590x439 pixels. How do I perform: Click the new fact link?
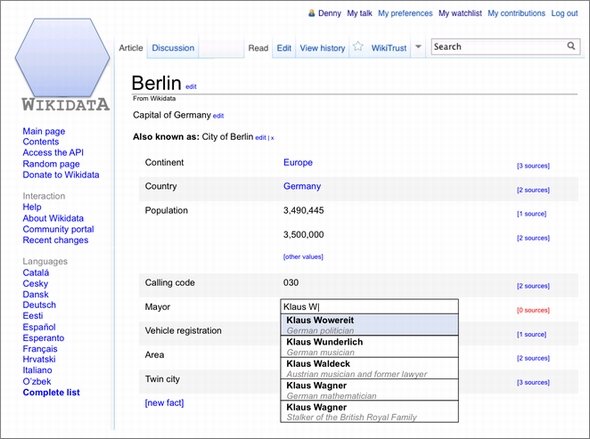164,403
